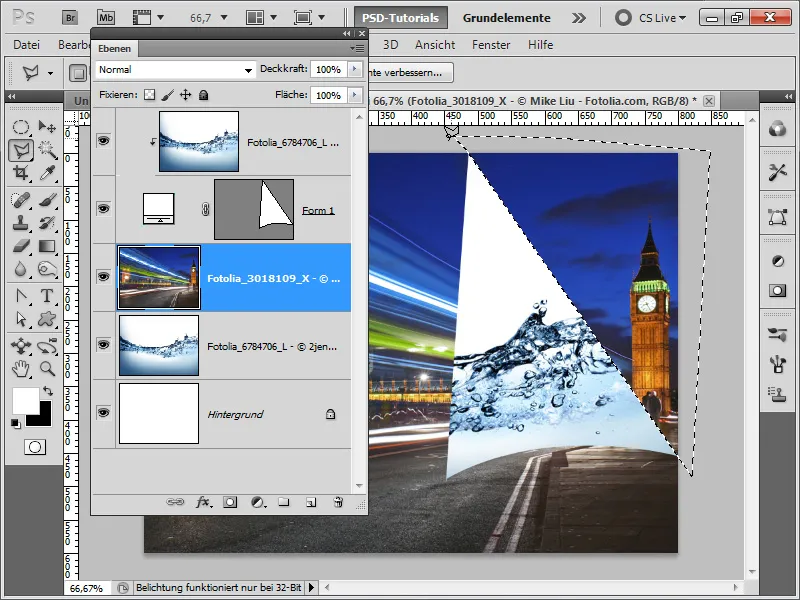Select the Eyedropper tool
The width and height of the screenshot is (800, 600).
[47, 173]
